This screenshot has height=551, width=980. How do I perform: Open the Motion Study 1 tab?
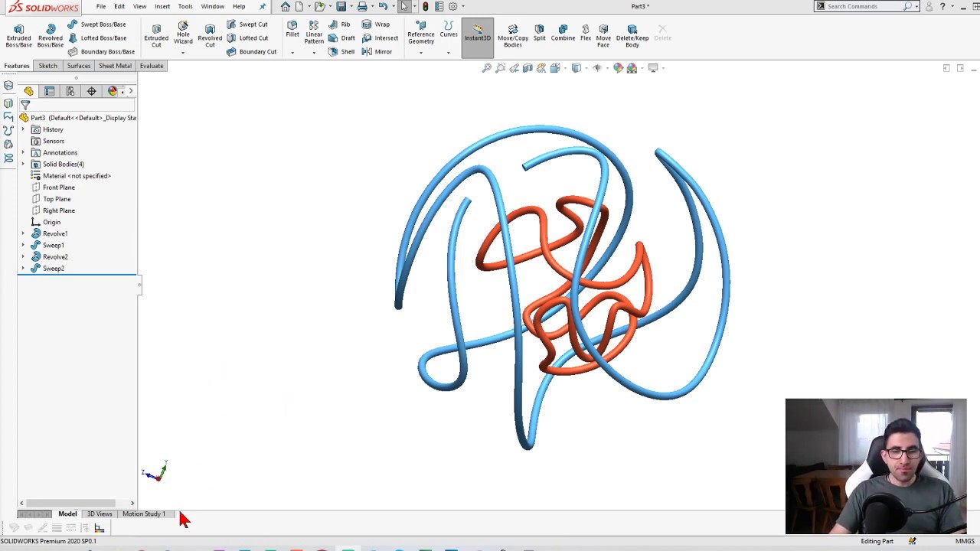click(x=144, y=514)
